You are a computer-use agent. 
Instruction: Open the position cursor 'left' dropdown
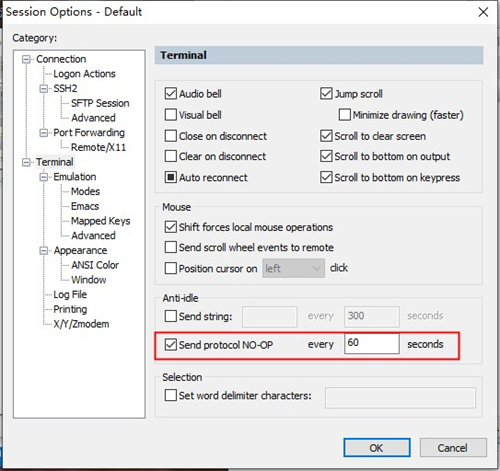293,268
